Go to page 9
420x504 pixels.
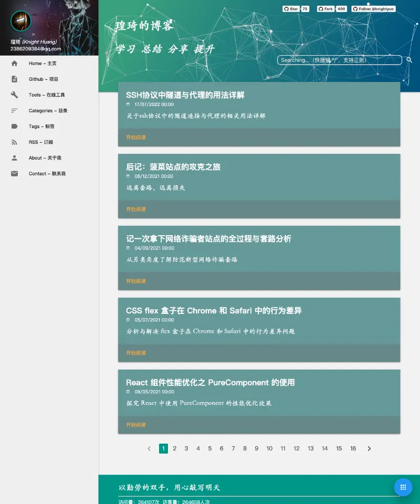tap(256, 448)
